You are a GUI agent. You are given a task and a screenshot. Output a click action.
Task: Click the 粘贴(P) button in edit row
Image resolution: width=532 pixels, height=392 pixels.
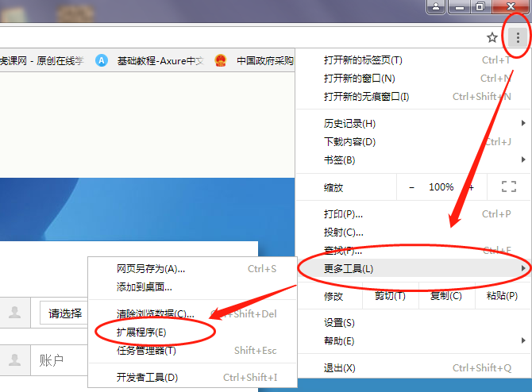click(x=502, y=296)
